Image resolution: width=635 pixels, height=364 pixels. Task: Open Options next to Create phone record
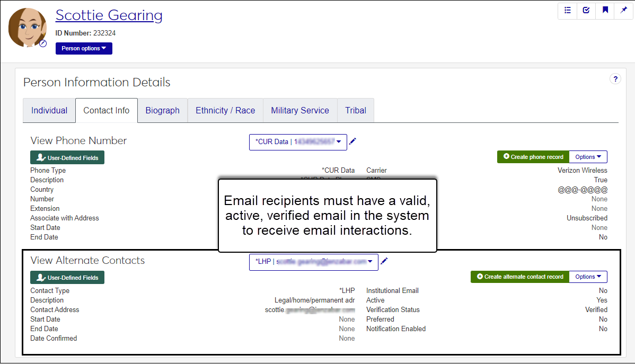[x=588, y=157]
